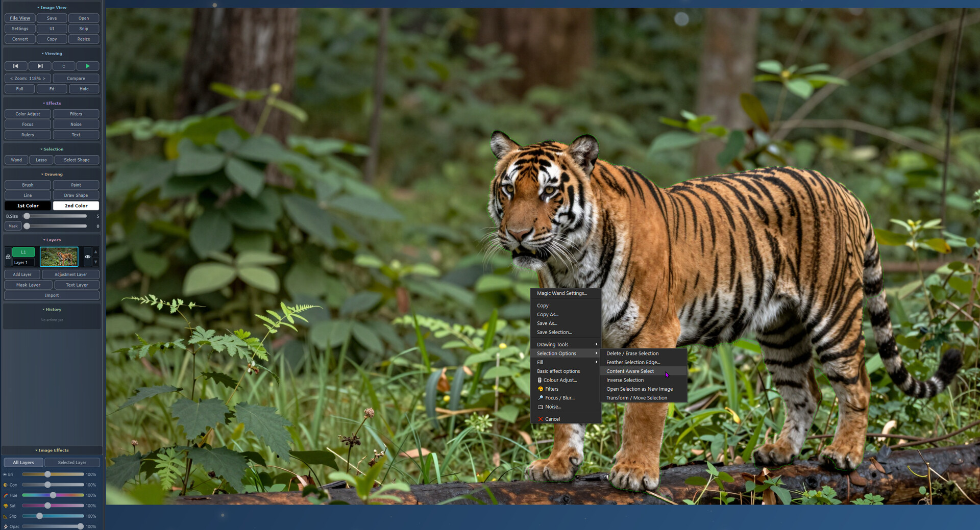
Task: Select Noise... in the context menu
Action: [x=566, y=407]
